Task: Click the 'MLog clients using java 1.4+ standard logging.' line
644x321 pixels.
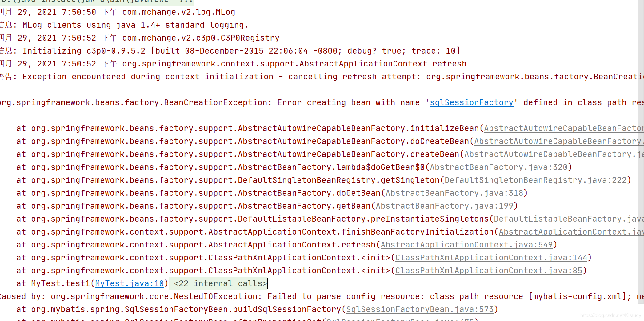Action: 124,25
